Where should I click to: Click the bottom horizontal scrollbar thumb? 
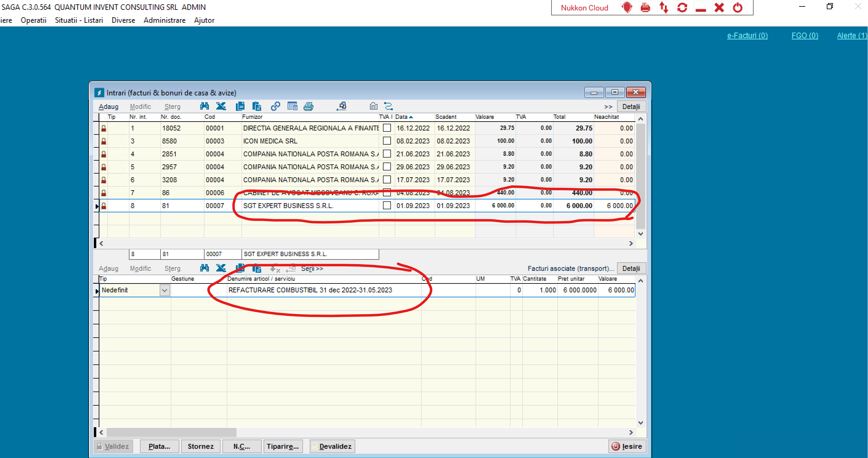coord(171,432)
